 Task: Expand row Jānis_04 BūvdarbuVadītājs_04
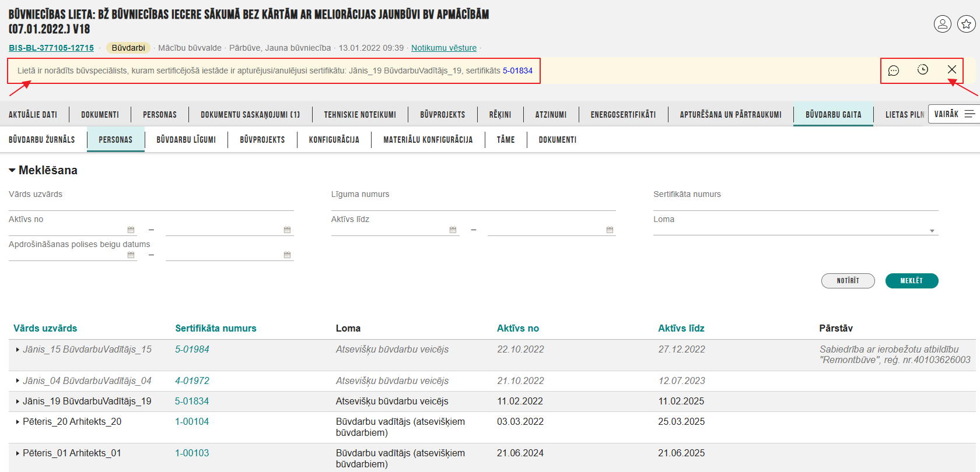(x=17, y=381)
